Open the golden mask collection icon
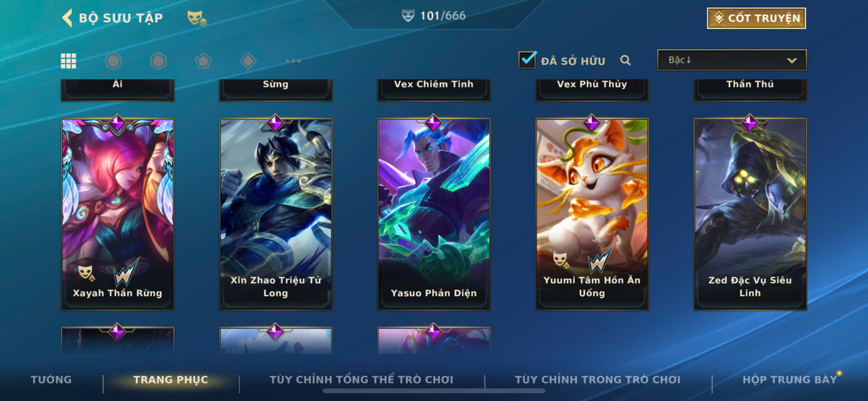 pyautogui.click(x=197, y=18)
